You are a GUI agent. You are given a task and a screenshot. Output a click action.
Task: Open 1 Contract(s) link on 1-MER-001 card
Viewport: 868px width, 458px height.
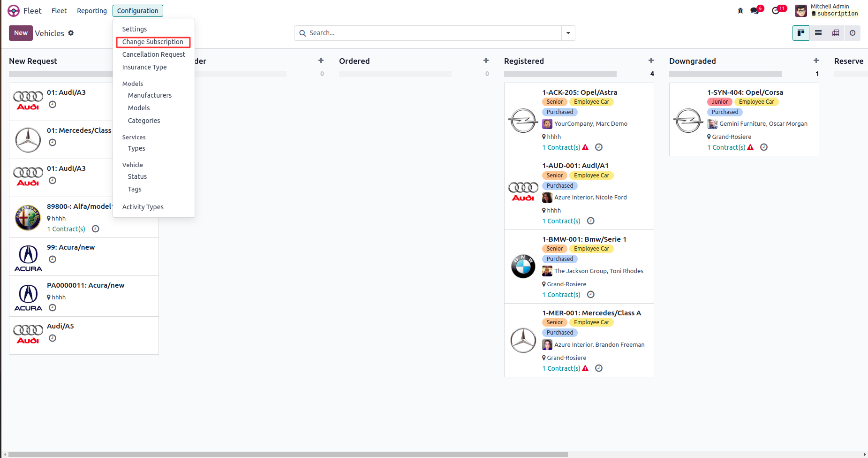(561, 368)
